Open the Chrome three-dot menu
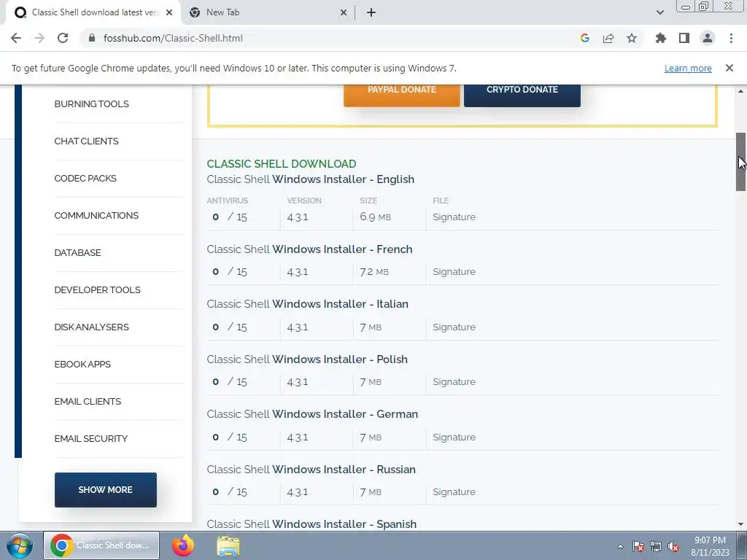747x560 pixels. (731, 38)
